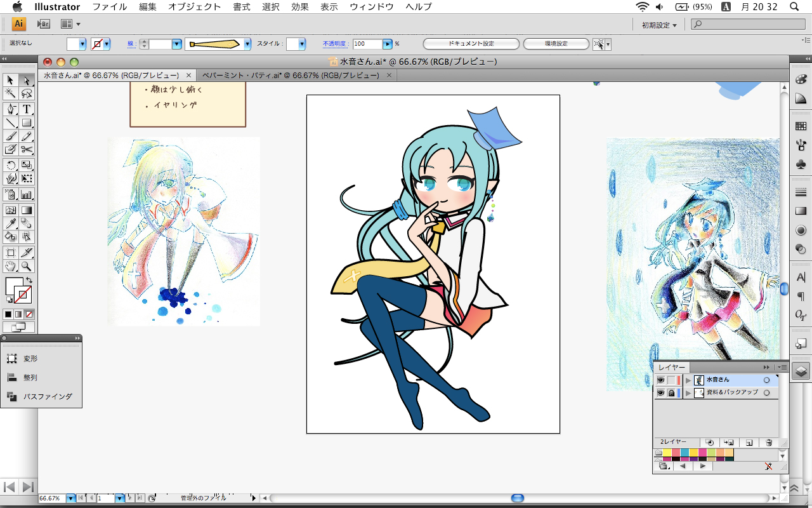Pick the Magic Wand tool
Image resolution: width=812 pixels, height=508 pixels.
[11, 93]
